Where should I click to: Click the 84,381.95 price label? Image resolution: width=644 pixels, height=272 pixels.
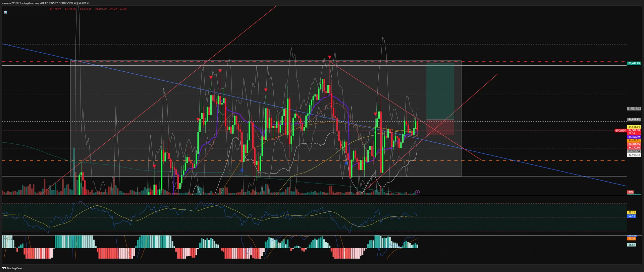coord(634,144)
